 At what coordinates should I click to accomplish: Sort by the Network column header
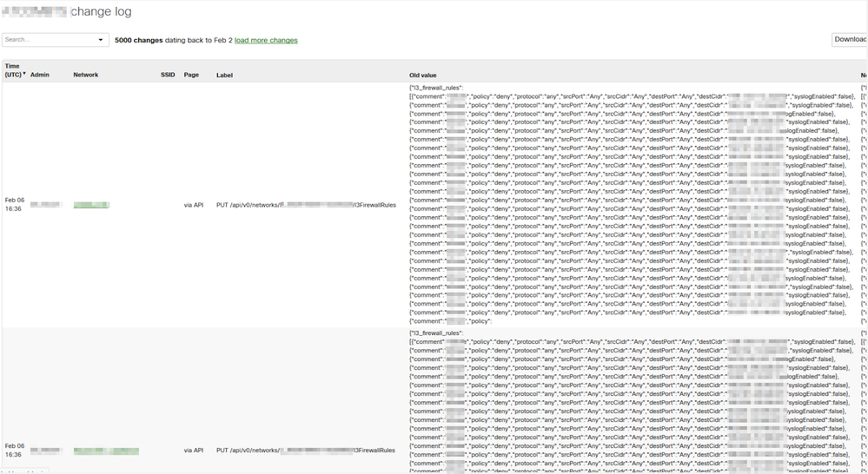coord(85,75)
